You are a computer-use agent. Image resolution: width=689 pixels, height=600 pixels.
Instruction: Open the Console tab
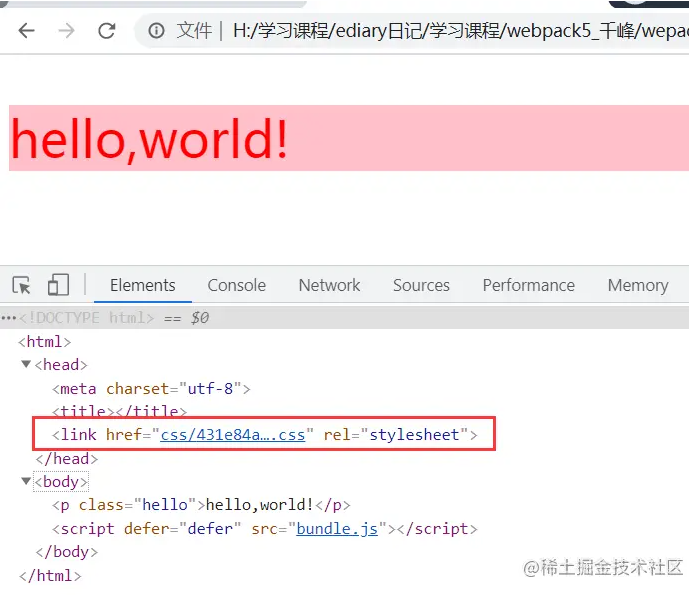(x=236, y=285)
